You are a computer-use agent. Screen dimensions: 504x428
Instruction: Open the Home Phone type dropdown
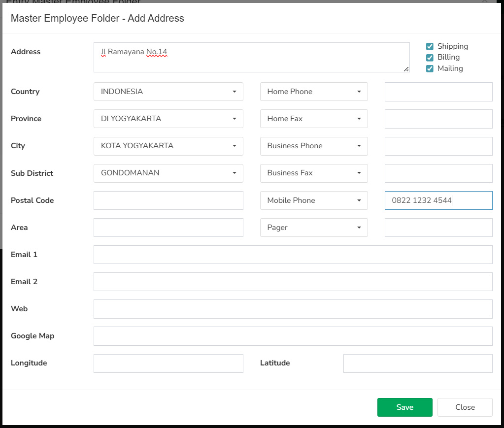314,92
